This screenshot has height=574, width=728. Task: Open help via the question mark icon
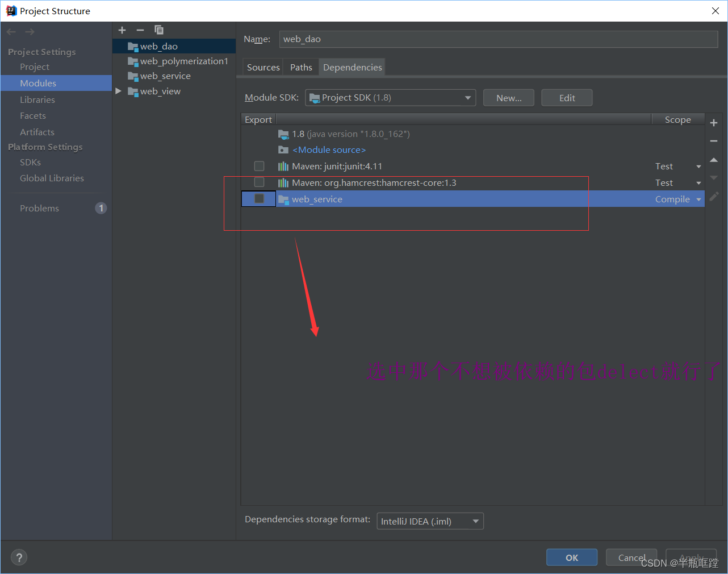tap(19, 557)
